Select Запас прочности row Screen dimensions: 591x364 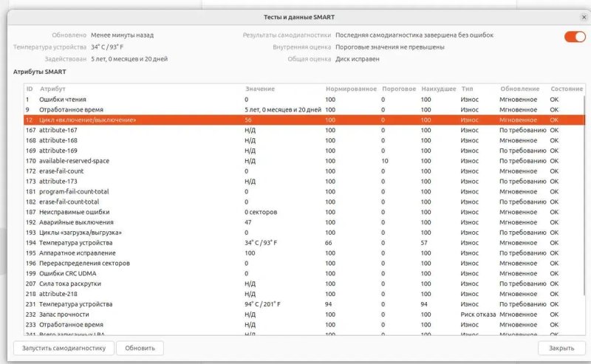click(x=304, y=315)
